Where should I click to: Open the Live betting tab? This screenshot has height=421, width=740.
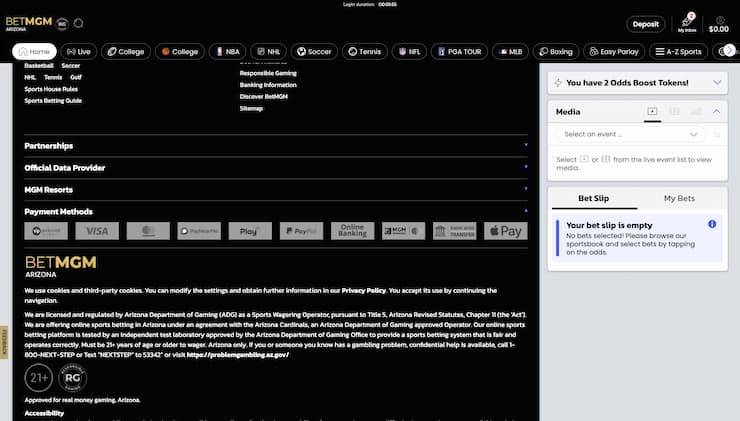[x=78, y=51]
